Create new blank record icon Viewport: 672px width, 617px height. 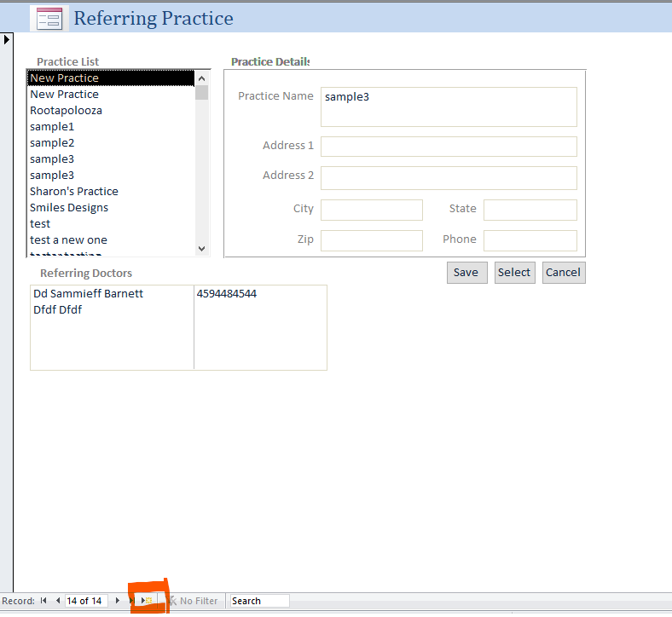[147, 601]
